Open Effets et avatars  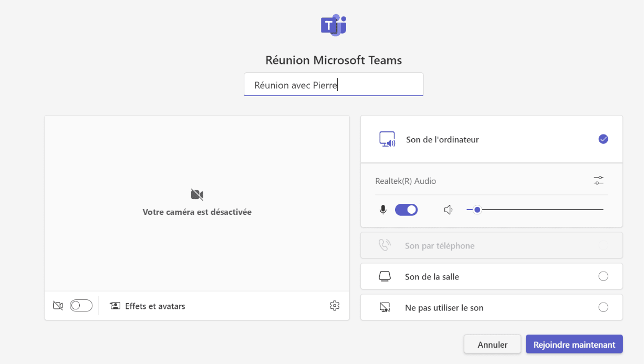[155, 306]
